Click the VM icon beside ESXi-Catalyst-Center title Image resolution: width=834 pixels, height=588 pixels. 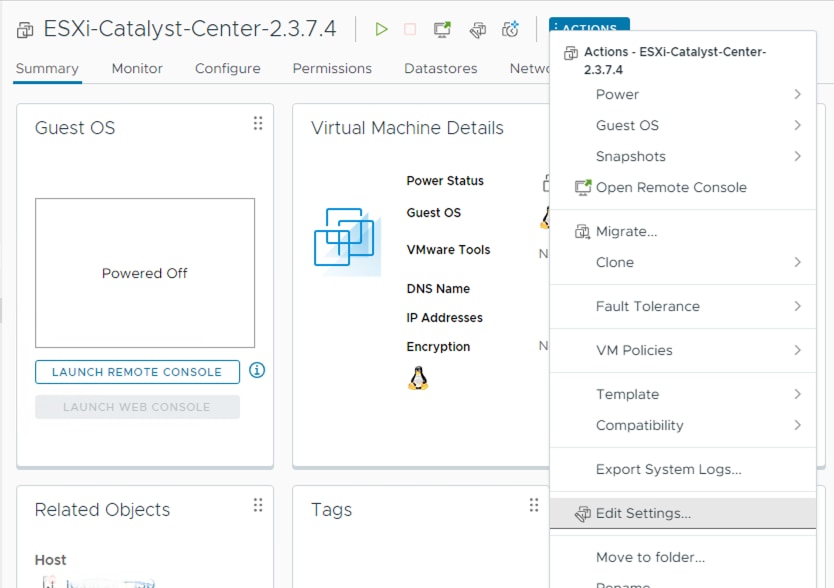pyautogui.click(x=25, y=30)
